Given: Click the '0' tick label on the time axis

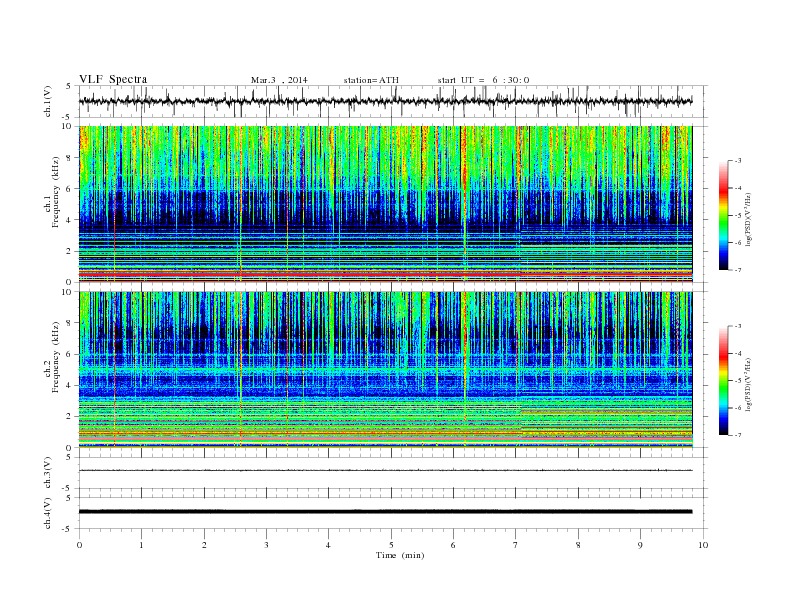Looking at the screenshot, I should tap(79, 545).
